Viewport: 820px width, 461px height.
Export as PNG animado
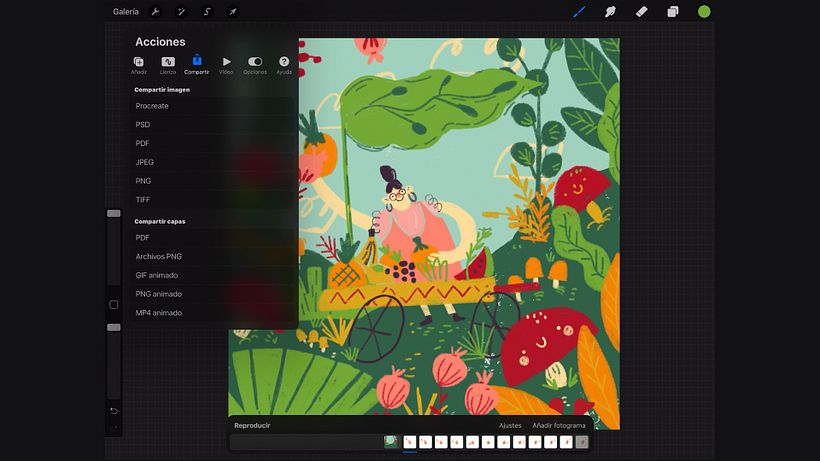pyautogui.click(x=212, y=294)
